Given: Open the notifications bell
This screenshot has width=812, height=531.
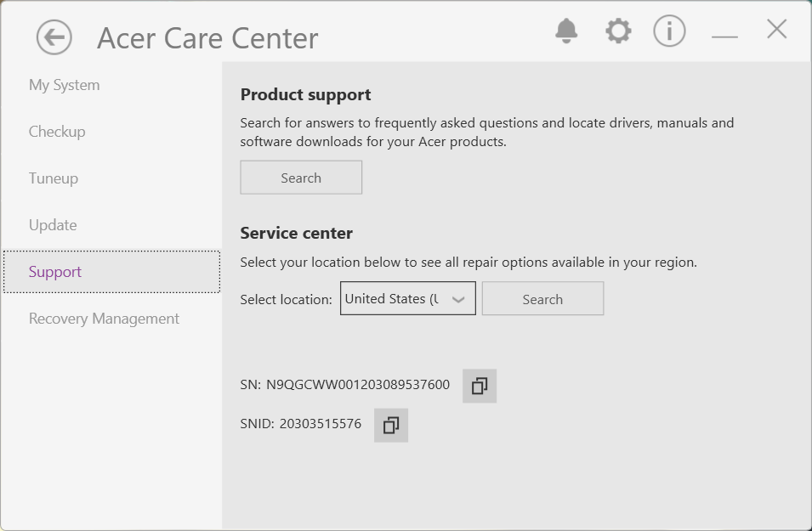Looking at the screenshot, I should coord(566,31).
